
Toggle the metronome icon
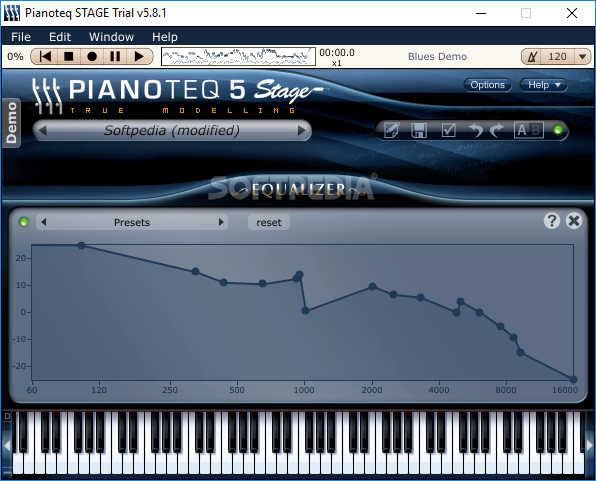tap(532, 57)
